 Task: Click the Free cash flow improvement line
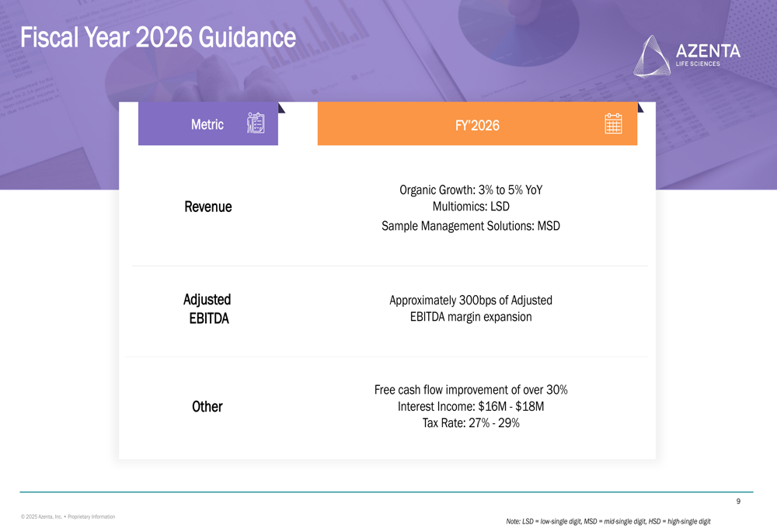[470, 389]
